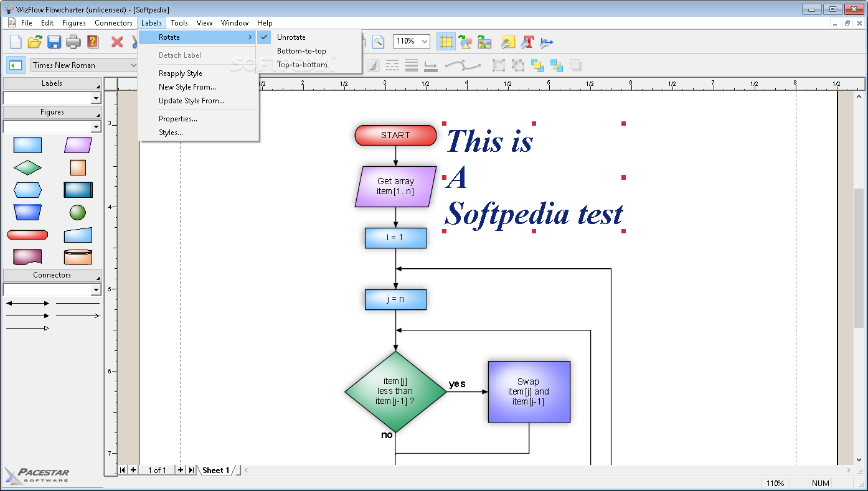The image size is (868, 491).
Task: Collapse the Connectors panel header
Action: (52, 275)
